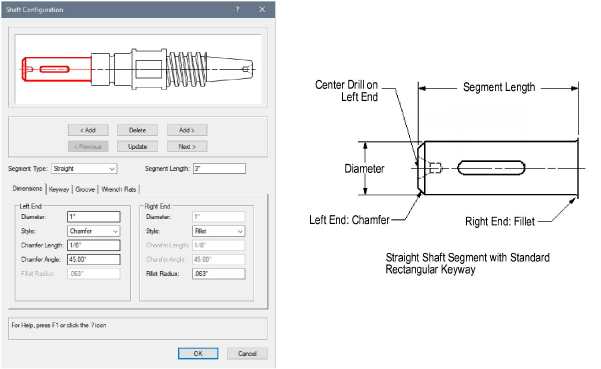The width and height of the screenshot is (601, 369).
Task: Select the Dimensions tab
Action: pos(27,189)
